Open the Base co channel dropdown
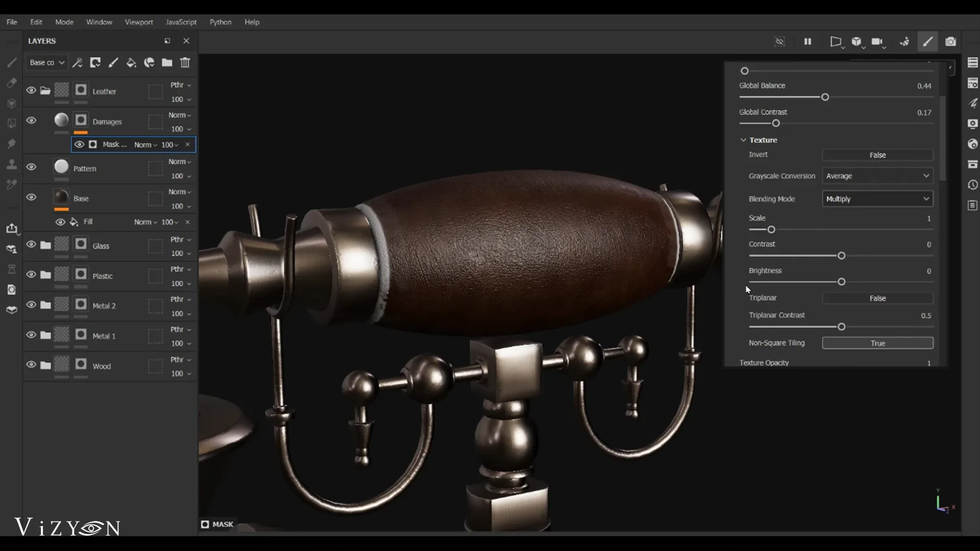The height and width of the screenshot is (551, 980). [x=46, y=62]
